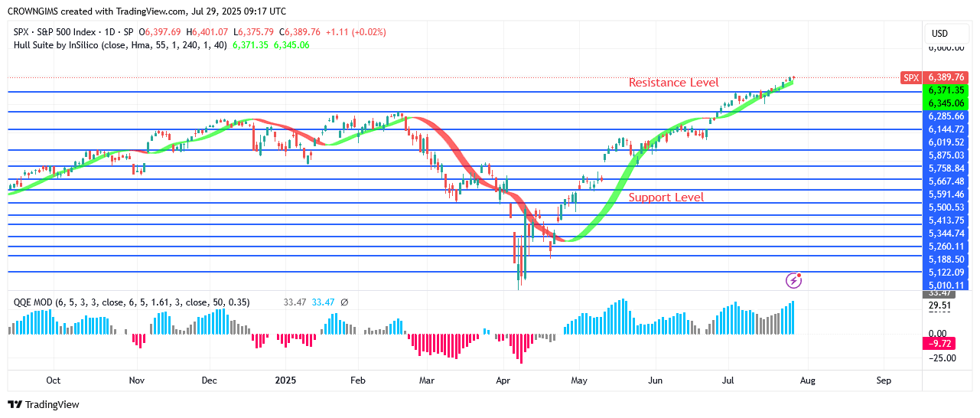Viewport: 980px width, 418px height.
Task: Click the +1.11 (+0.02%) change value
Action: pyautogui.click(x=356, y=32)
